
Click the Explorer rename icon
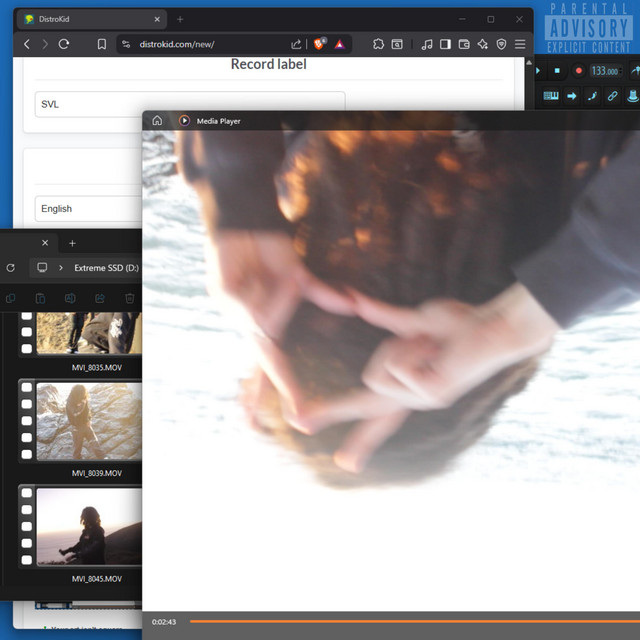[70, 298]
